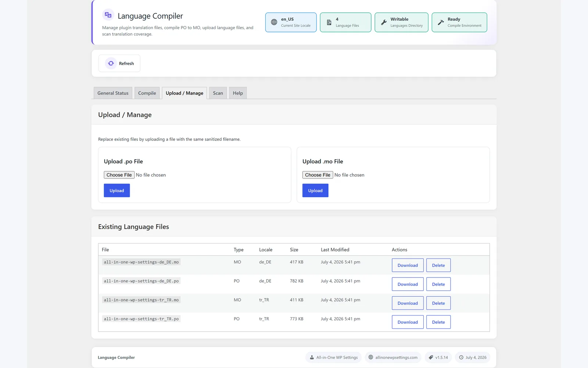
Task: Click the Language Compiler translate icon
Action: [108, 15]
